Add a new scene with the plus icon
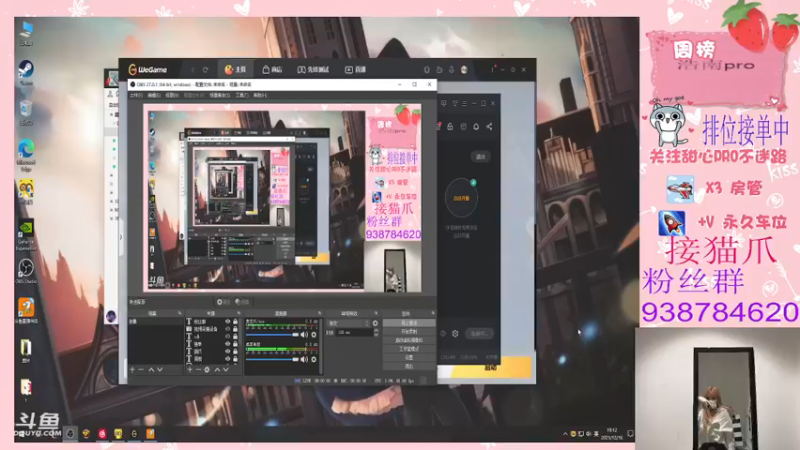Viewport: 800px width, 450px height. pyautogui.click(x=133, y=369)
